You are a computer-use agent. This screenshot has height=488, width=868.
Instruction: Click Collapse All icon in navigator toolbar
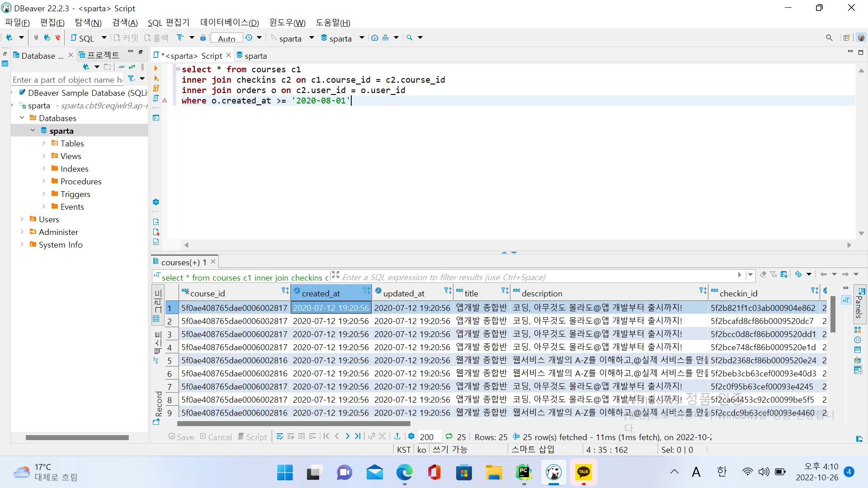pyautogui.click(x=122, y=67)
